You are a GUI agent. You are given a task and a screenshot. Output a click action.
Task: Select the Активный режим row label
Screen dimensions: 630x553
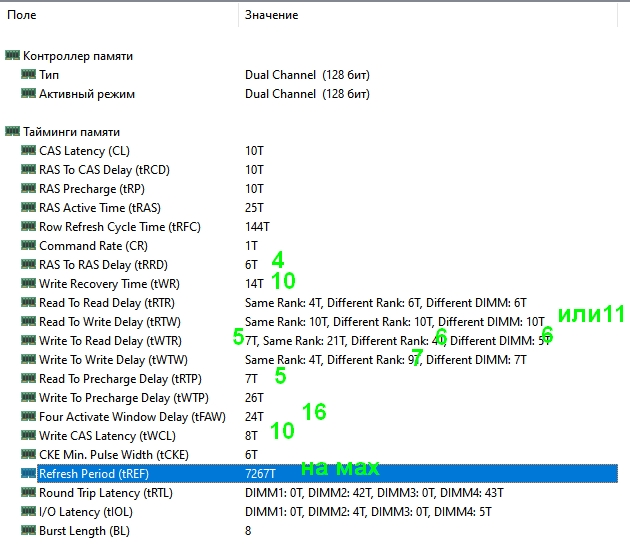coord(87,94)
